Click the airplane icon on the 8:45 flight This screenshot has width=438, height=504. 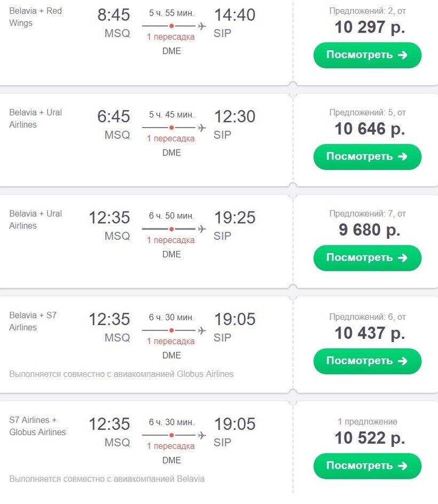coord(202,26)
